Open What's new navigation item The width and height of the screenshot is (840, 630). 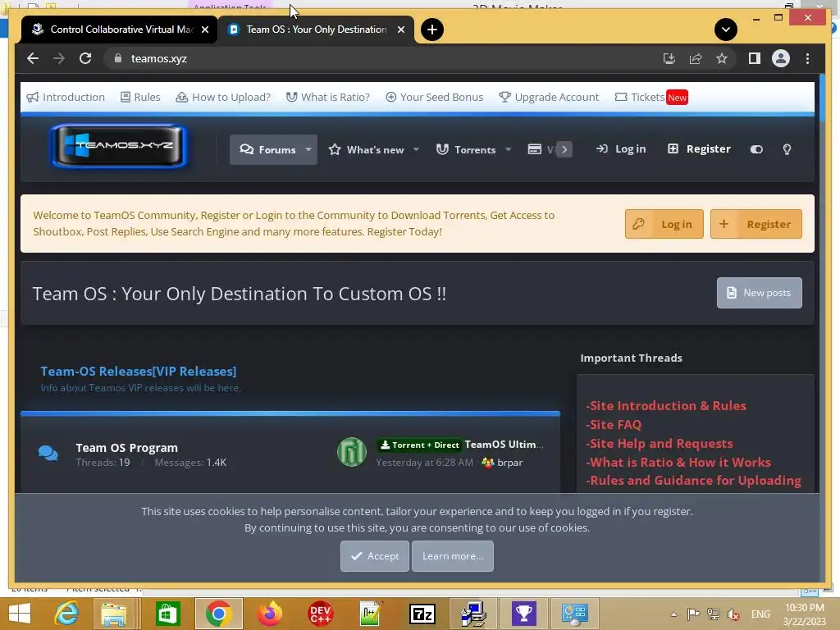tap(367, 149)
